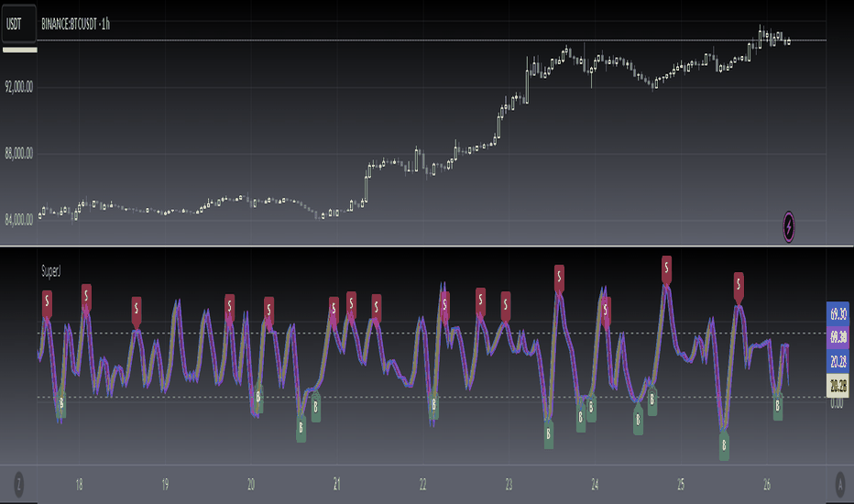Open the timezone menu via Z button
This screenshot has height=504, width=854.
click(19, 484)
